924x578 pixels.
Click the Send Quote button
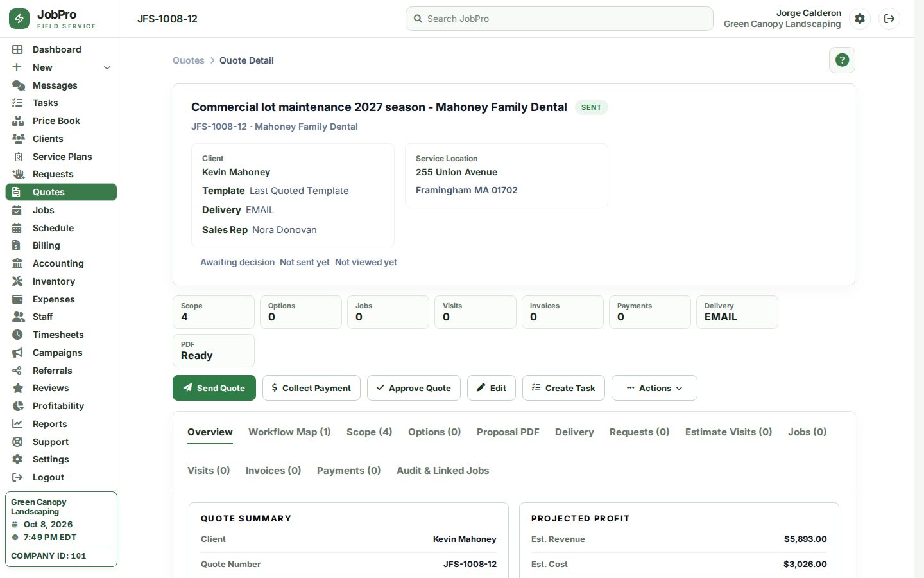214,388
